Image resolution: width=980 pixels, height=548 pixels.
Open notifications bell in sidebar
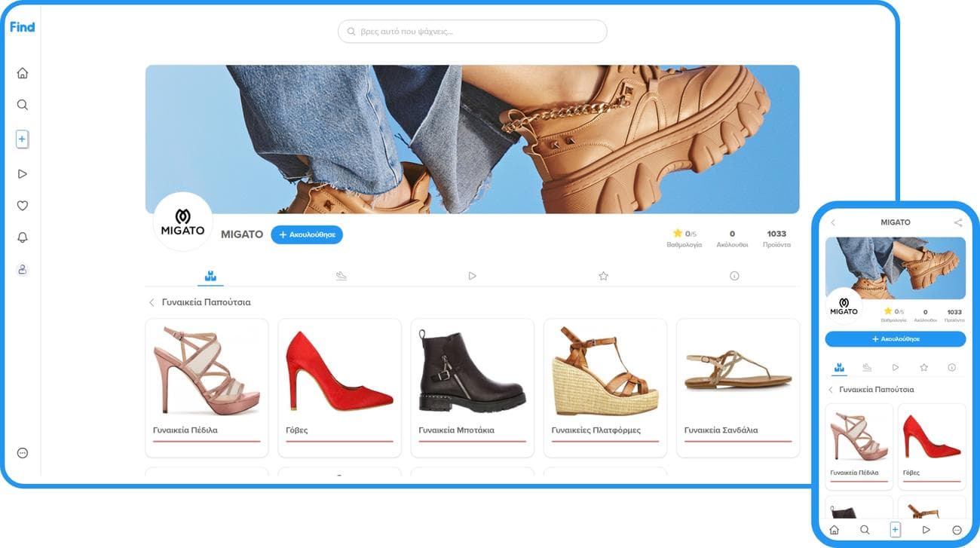pyautogui.click(x=23, y=237)
